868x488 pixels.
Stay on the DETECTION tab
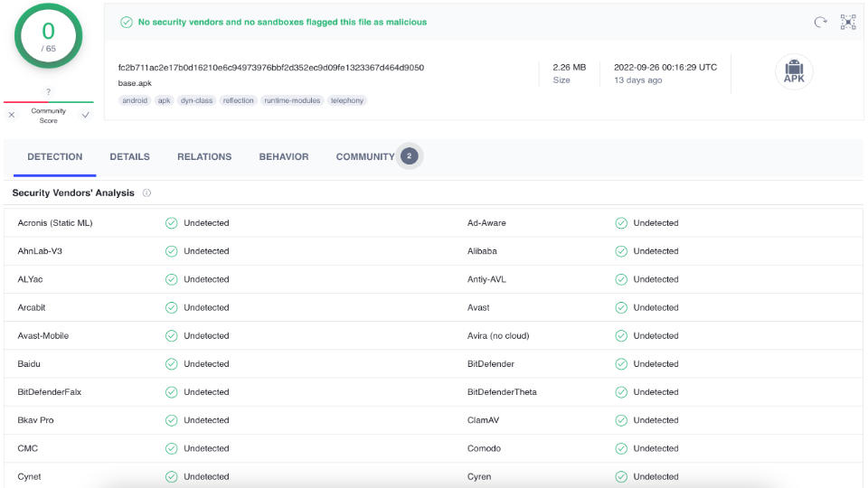55,157
